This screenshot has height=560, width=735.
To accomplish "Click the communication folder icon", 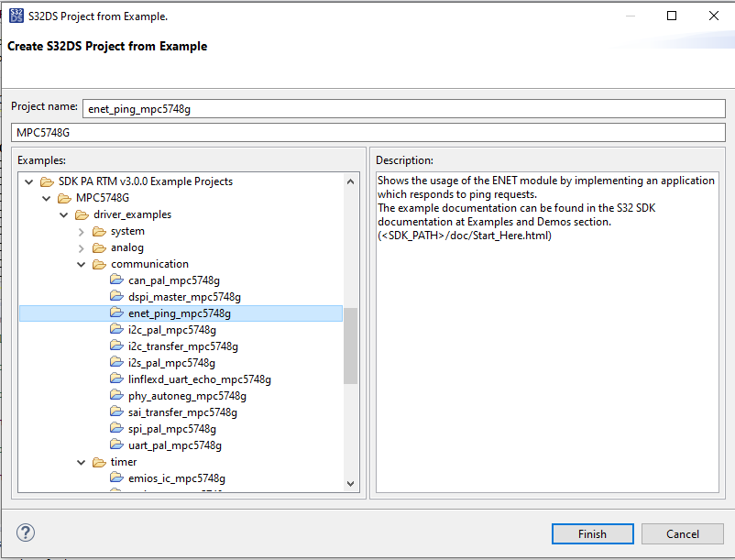I will (99, 264).
